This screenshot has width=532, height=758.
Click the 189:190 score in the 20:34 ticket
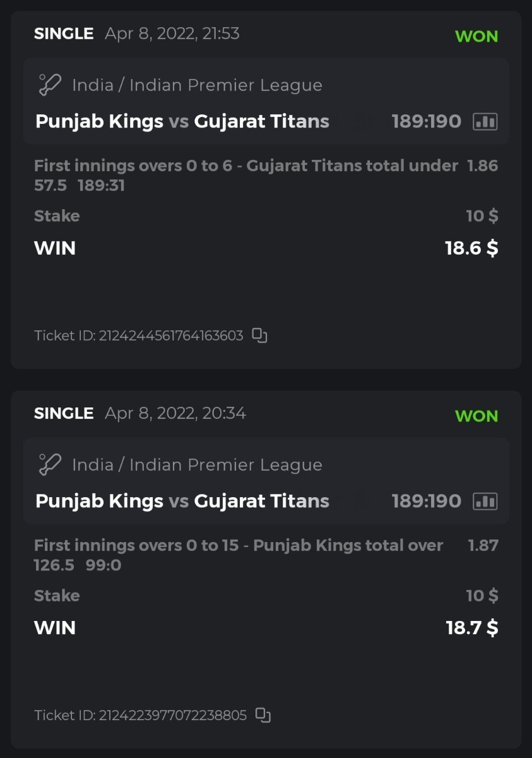[x=427, y=501]
